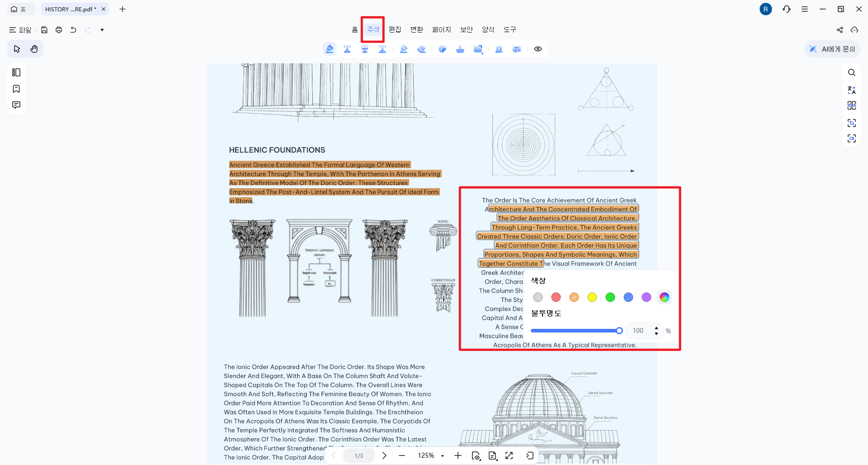Image resolution: width=868 pixels, height=465 pixels.
Task: Switch to the 편집 tab
Action: (x=395, y=29)
